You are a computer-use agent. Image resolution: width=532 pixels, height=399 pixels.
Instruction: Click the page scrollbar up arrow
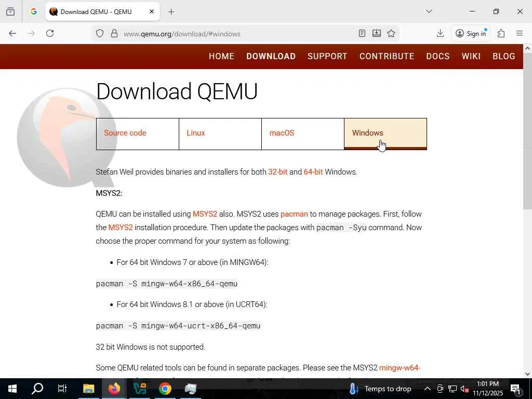point(528,48)
